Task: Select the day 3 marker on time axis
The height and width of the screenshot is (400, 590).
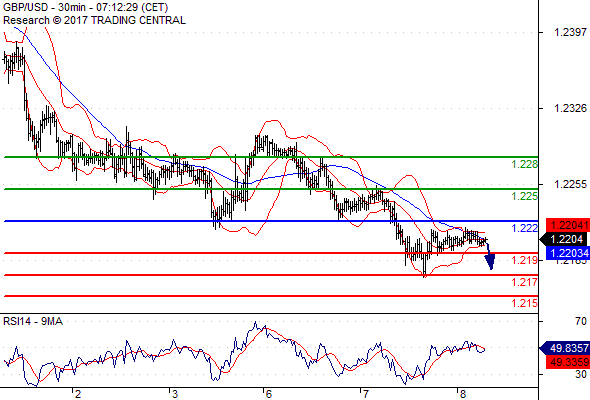Action: click(175, 394)
